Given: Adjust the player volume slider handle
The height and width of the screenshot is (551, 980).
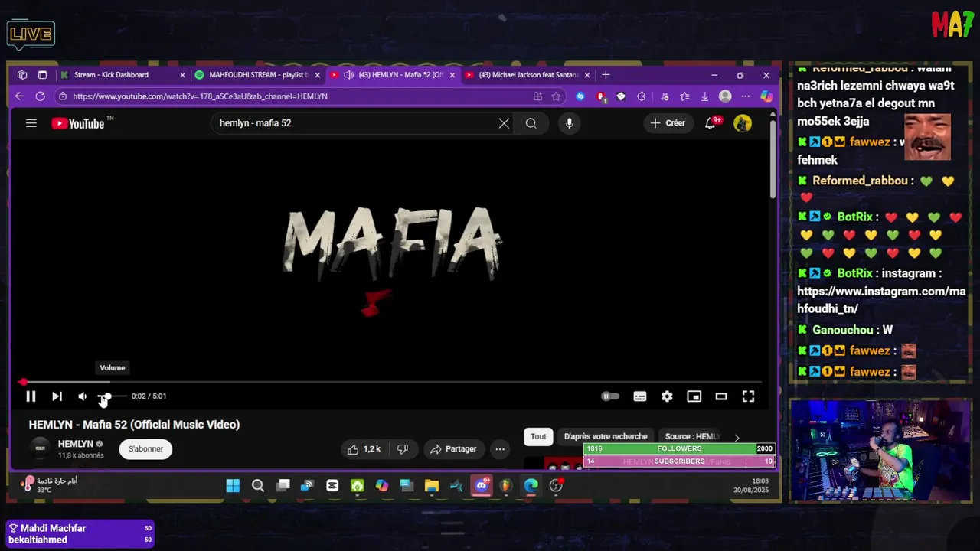Looking at the screenshot, I should 106,396.
